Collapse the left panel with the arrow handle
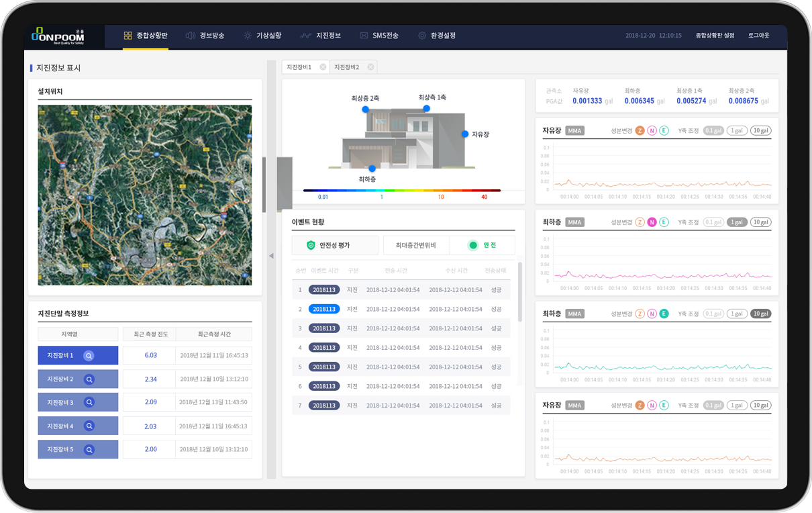 (271, 255)
